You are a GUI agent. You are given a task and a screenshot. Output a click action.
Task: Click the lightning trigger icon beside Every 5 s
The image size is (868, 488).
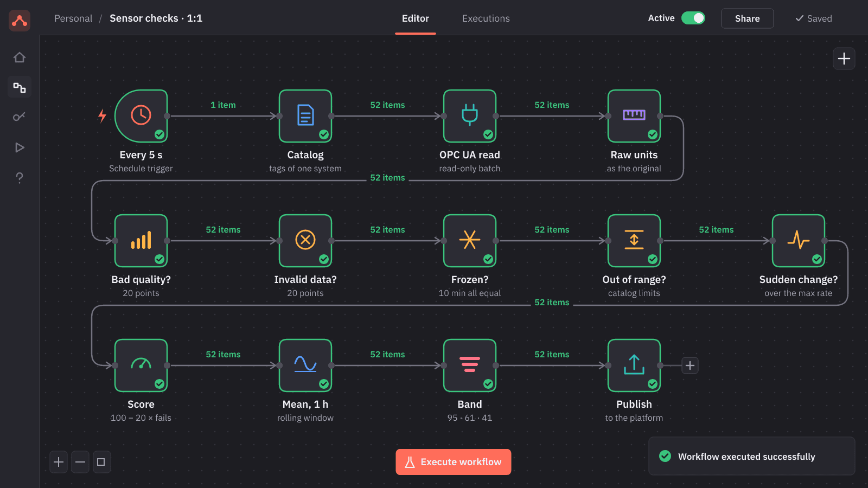[x=102, y=115]
